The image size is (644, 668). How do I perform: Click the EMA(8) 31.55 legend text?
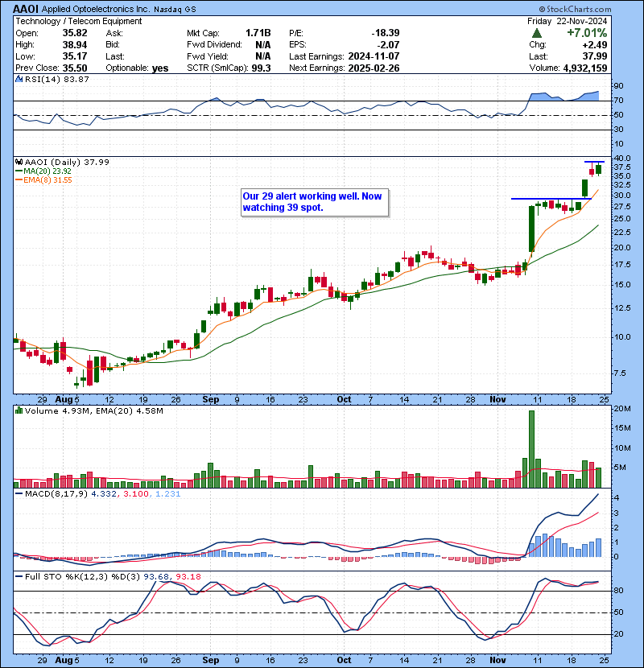click(47, 179)
